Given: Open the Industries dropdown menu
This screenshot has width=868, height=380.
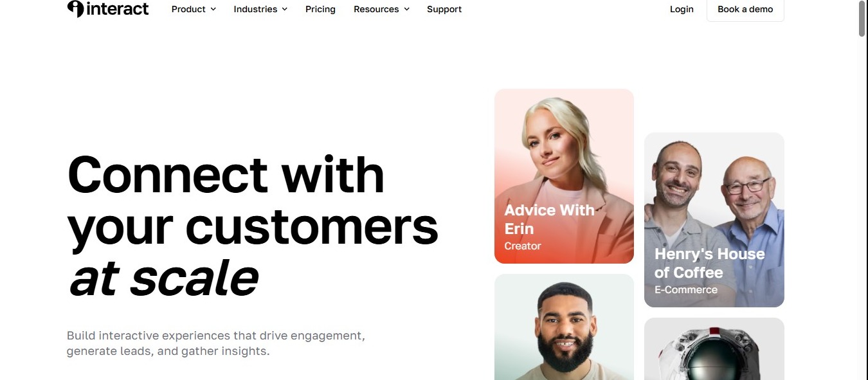Looking at the screenshot, I should [260, 9].
